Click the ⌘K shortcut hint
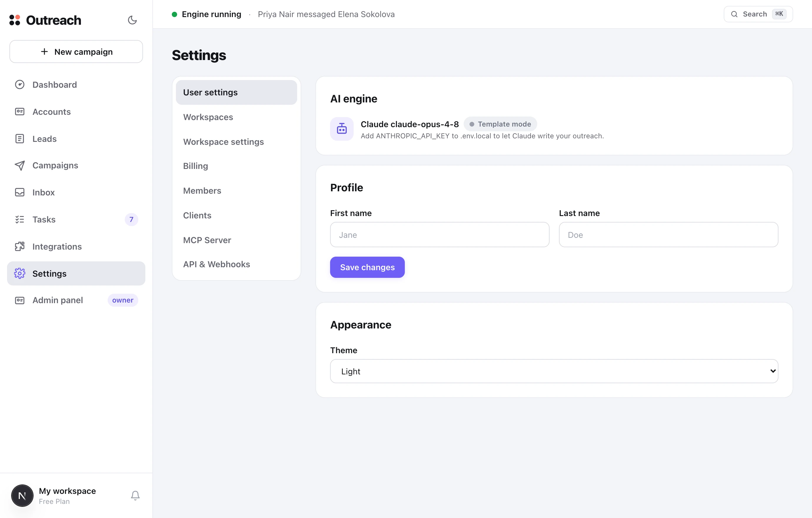The image size is (812, 518). [779, 14]
